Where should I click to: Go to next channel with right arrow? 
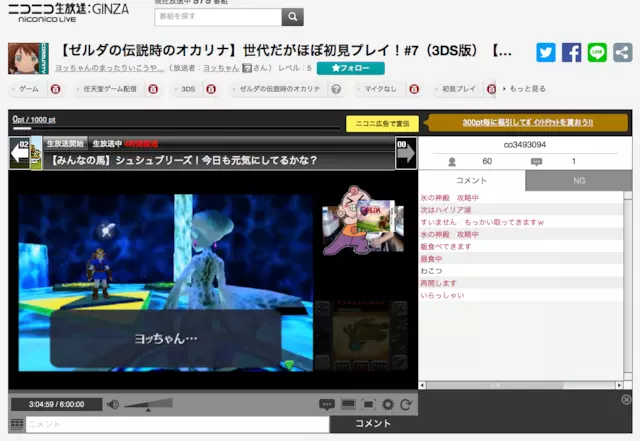(406, 153)
